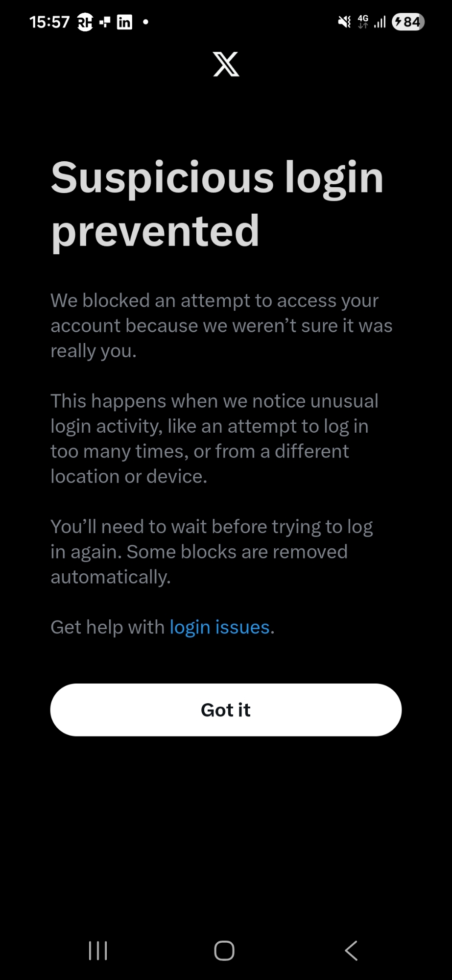Screen dimensions: 452x980
Task: Tap the plus-shaped notification icon beside LinkedIn
Action: [105, 22]
